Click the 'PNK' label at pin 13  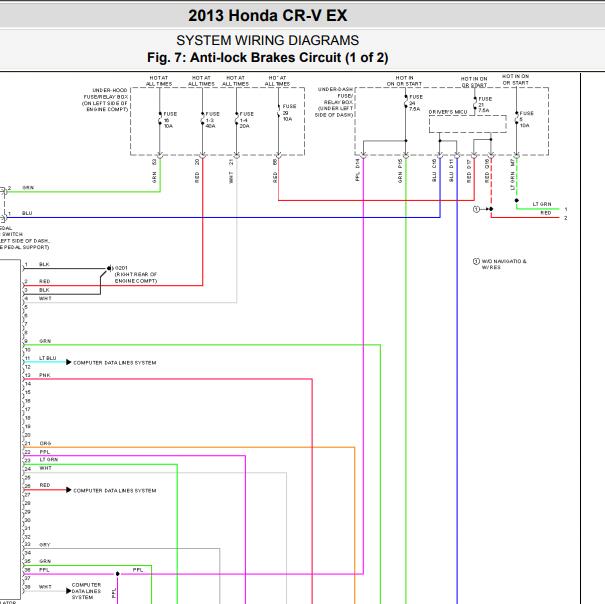coord(45,376)
